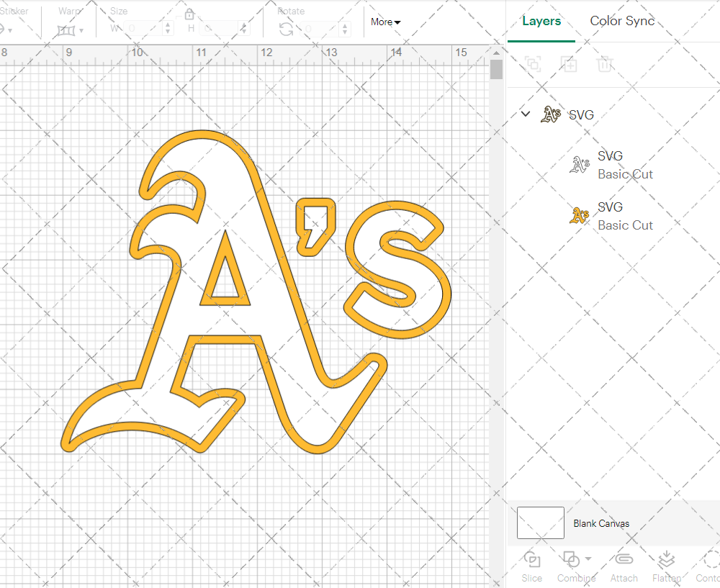Click the height H input field

[220, 29]
